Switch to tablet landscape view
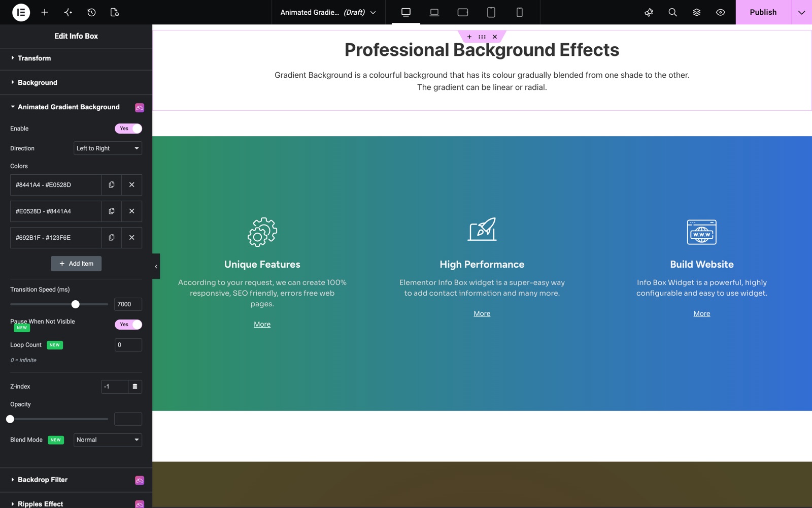Image resolution: width=812 pixels, height=508 pixels. tap(463, 12)
